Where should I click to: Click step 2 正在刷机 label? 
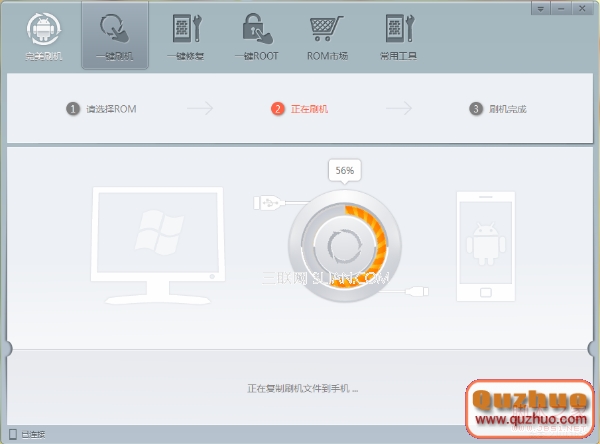309,109
